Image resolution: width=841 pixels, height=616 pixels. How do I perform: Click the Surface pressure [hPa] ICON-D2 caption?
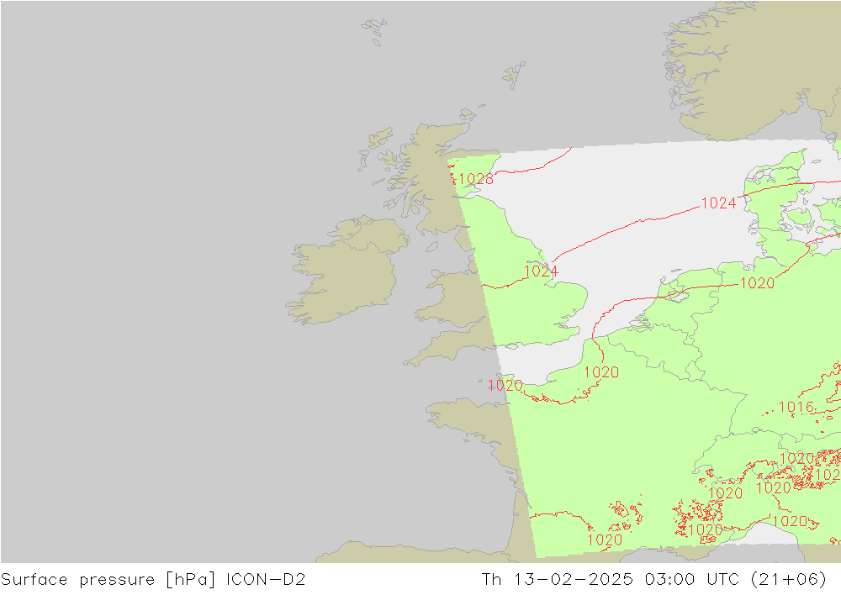click(x=153, y=580)
